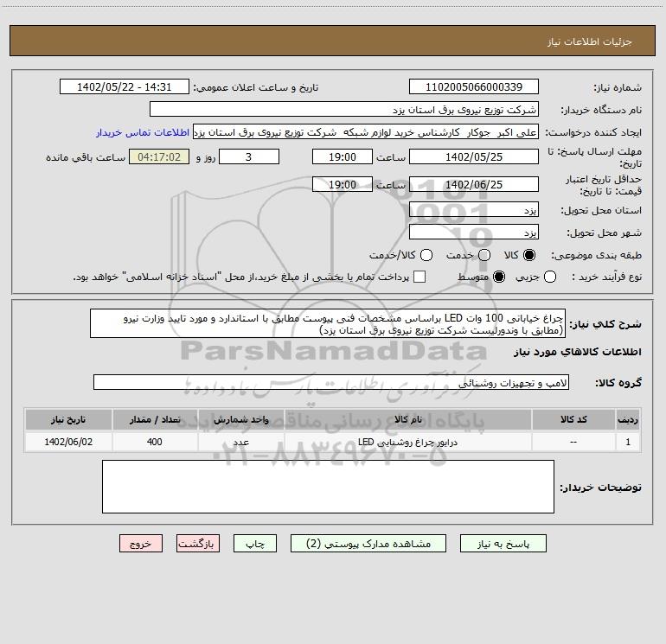Click the row number cell 1

point(628,442)
